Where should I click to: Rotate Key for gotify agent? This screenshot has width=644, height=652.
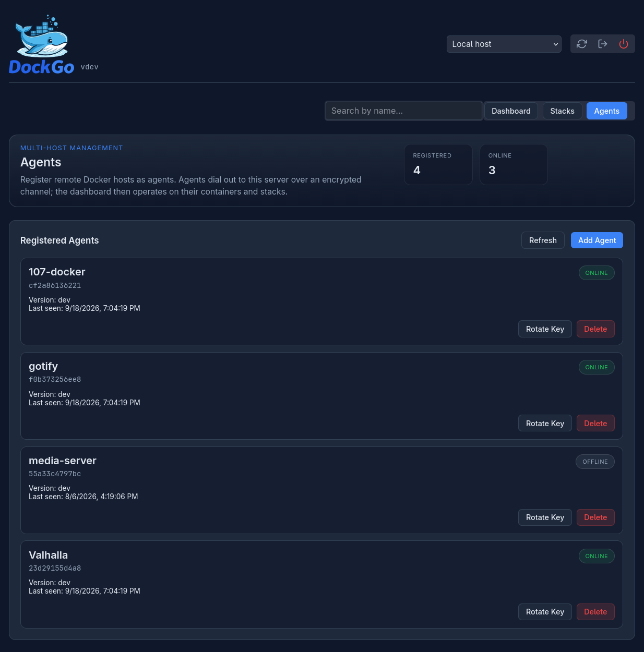545,423
